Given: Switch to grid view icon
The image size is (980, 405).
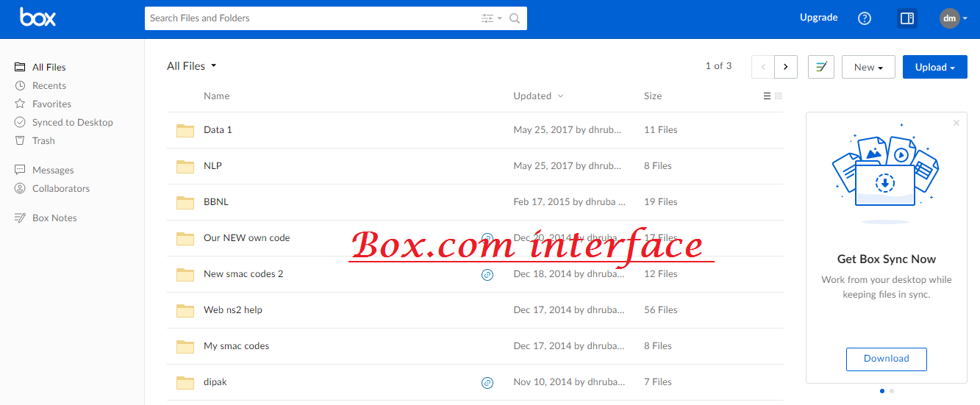Looking at the screenshot, I should click(x=779, y=96).
